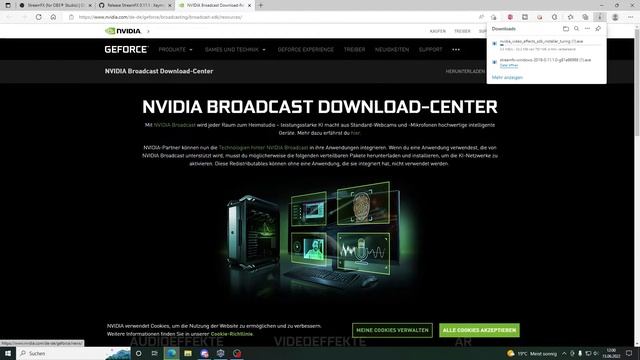Open the File Explorer taskbar icon
This screenshot has height=360, width=640.
188,353
